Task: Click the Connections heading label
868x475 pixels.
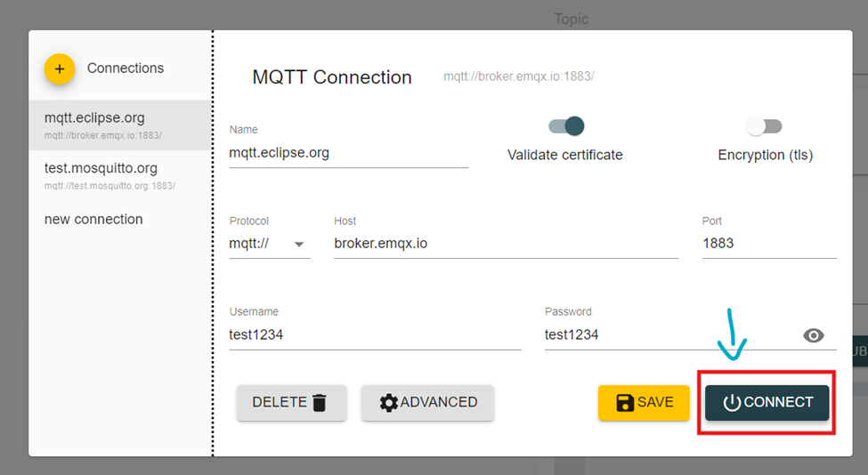Action: 126,68
